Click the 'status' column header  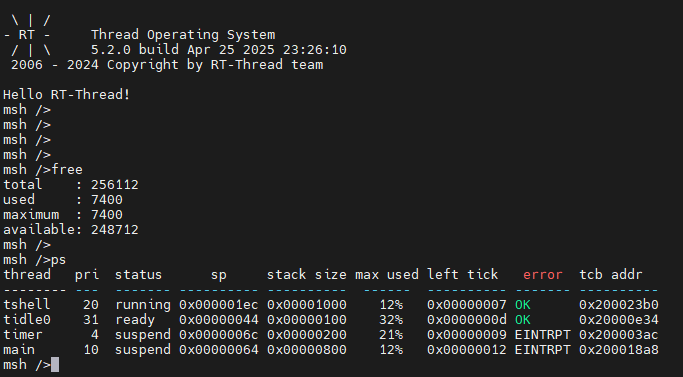tap(139, 275)
